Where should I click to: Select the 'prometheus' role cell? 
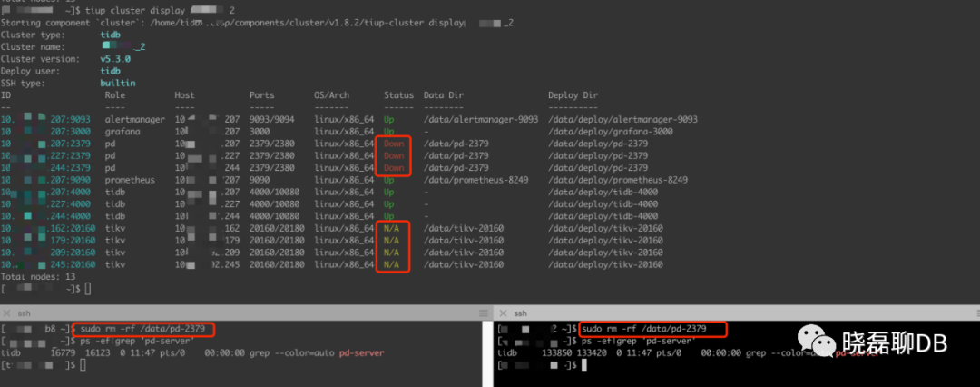pyautogui.click(x=130, y=180)
